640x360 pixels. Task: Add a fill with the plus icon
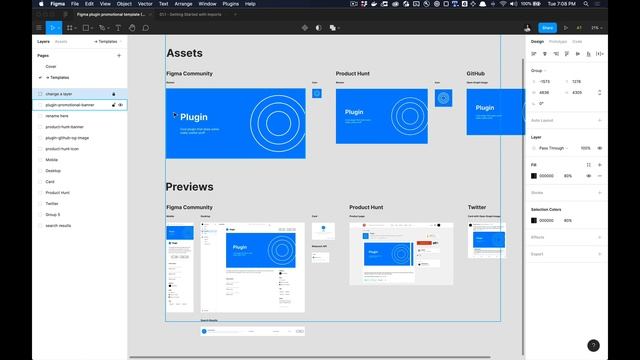(600, 165)
